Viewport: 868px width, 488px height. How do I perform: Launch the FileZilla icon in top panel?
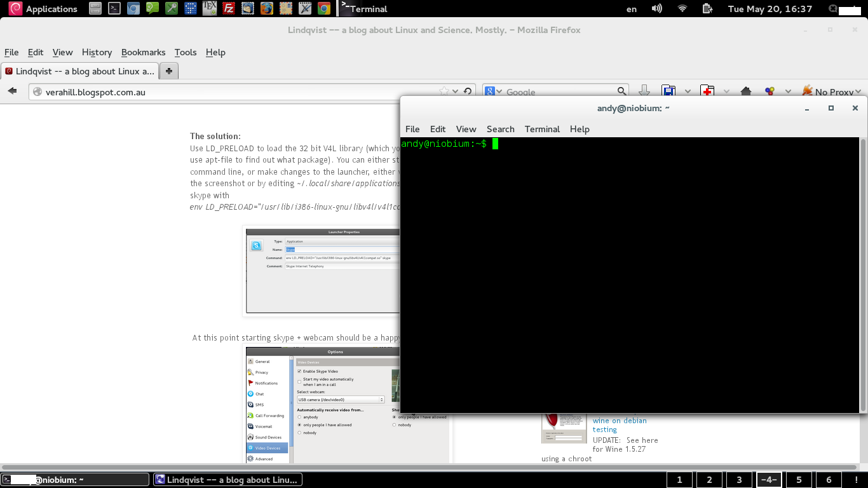229,9
